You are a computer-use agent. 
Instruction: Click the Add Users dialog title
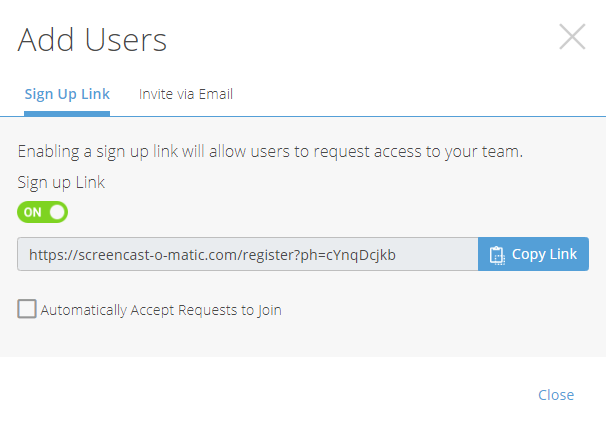coord(92,40)
